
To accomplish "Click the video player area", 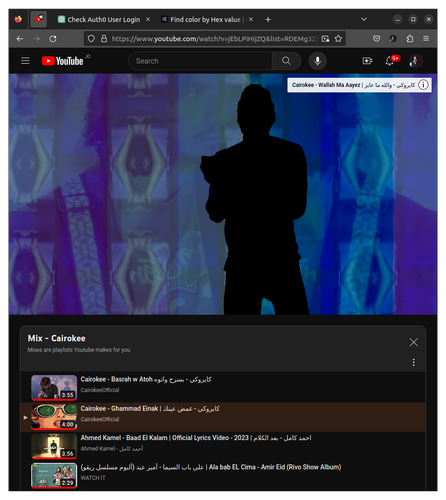I will (223, 194).
